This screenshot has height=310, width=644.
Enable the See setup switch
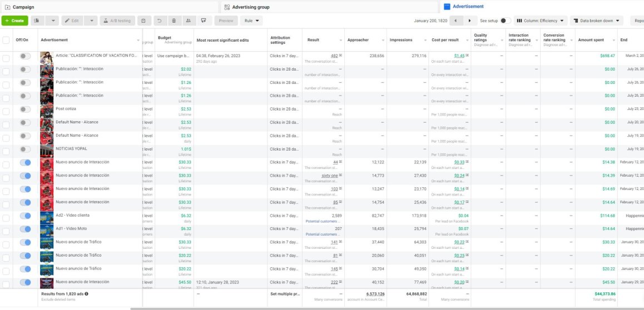click(505, 21)
